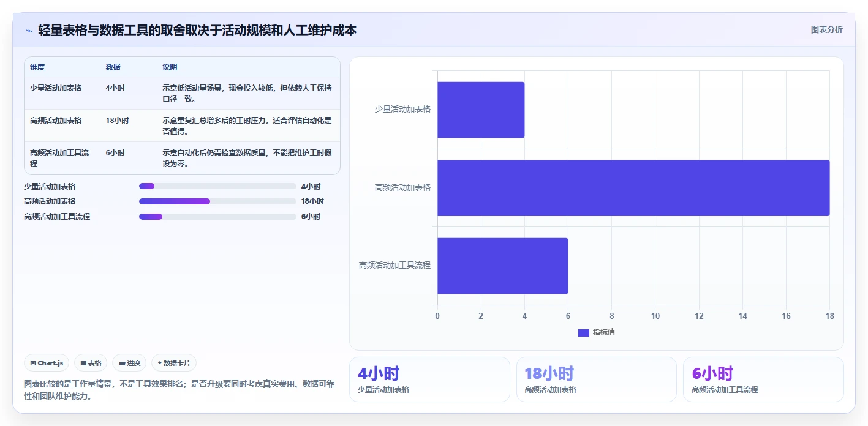Open the 18小时 data card
868x426 pixels.
[597, 379]
